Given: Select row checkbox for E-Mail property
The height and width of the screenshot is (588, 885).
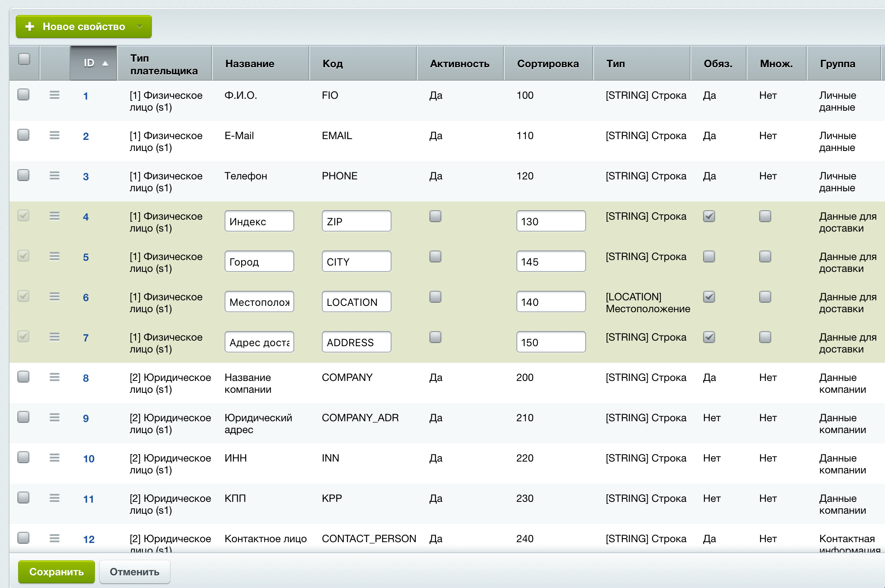Looking at the screenshot, I should click(23, 135).
